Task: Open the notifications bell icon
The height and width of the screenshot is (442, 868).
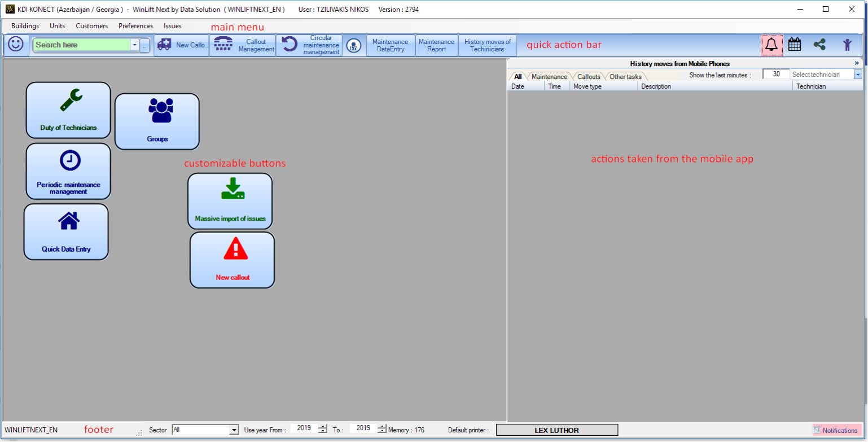Action: pyautogui.click(x=771, y=45)
